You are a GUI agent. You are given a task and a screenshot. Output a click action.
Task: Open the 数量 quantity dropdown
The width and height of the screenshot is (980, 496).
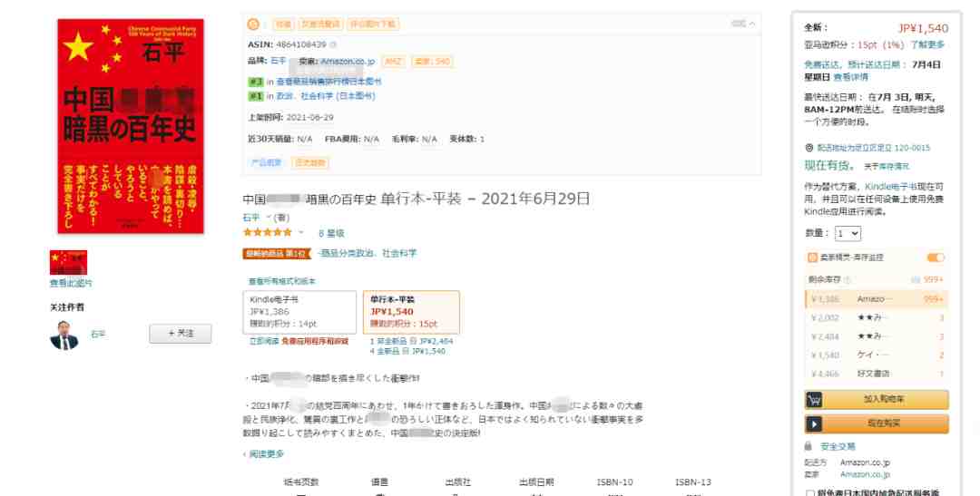(x=848, y=234)
